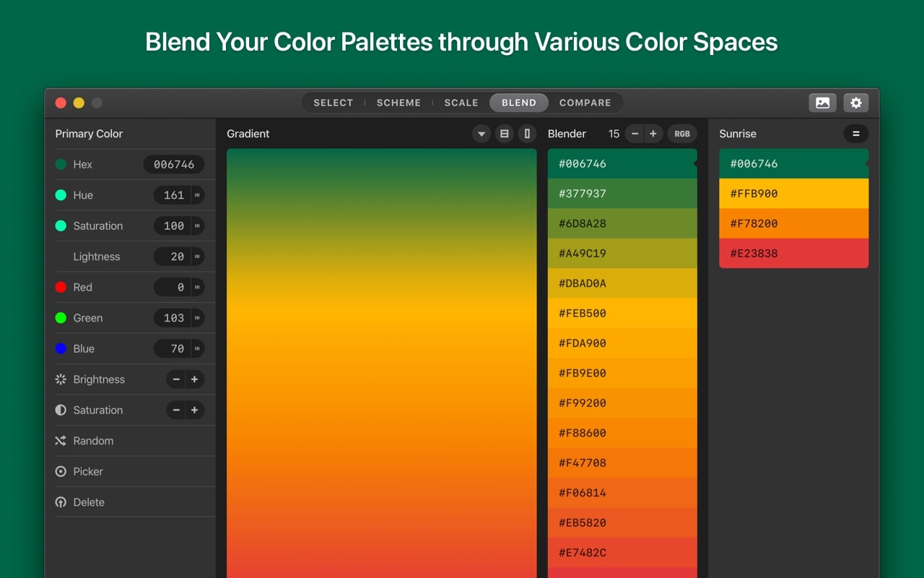Increase Blender step count with plus
This screenshot has height=578, width=924.
pos(653,134)
